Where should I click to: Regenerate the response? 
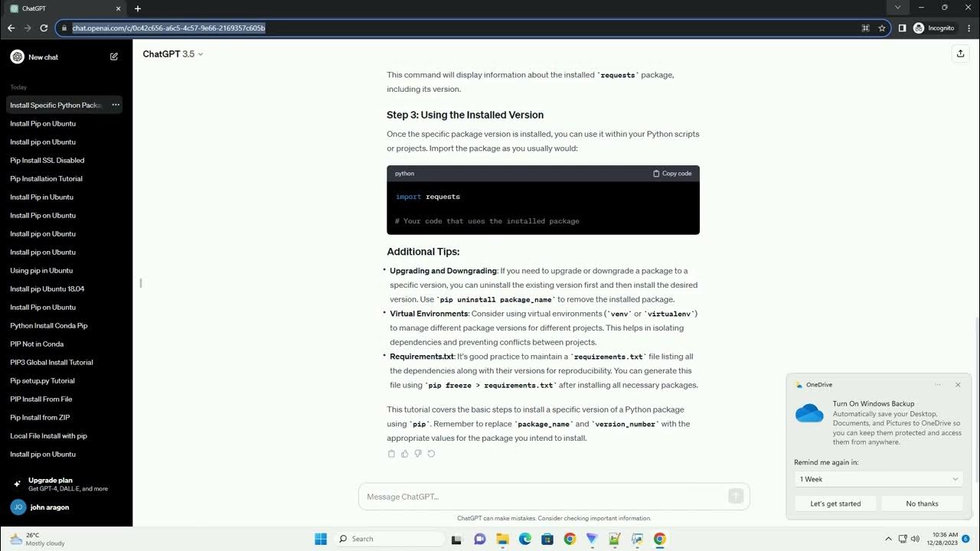click(431, 454)
